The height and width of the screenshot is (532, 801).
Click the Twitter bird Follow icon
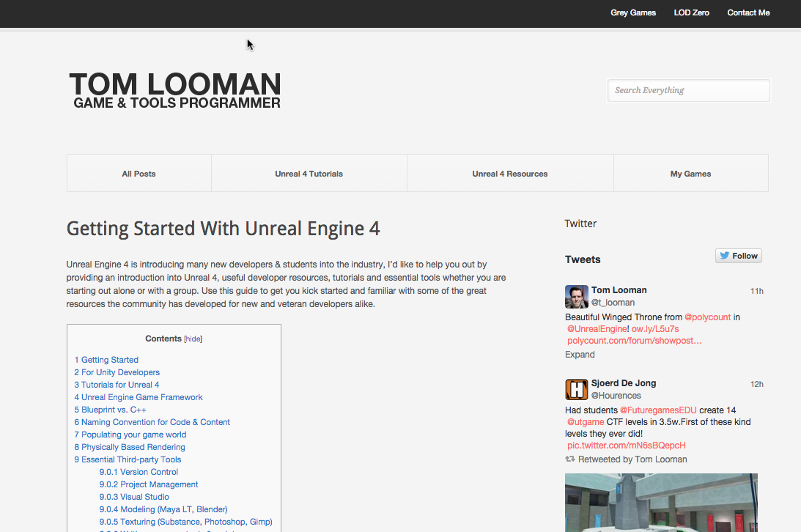pyautogui.click(x=726, y=255)
